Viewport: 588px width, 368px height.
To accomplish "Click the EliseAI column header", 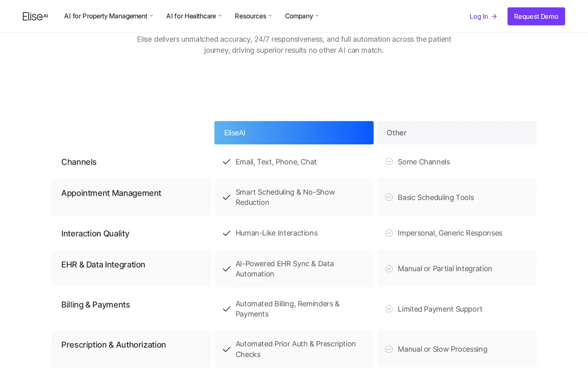I will click(294, 133).
